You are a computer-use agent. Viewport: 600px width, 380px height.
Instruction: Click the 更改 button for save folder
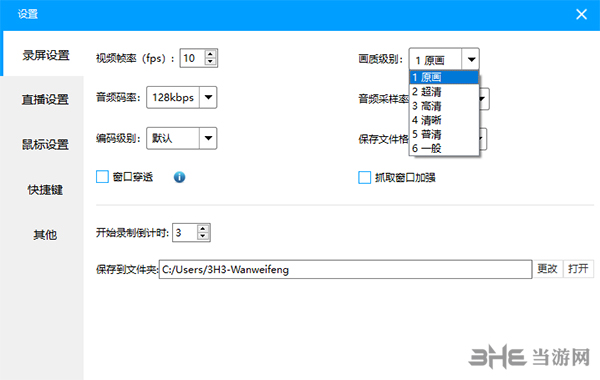[547, 269]
